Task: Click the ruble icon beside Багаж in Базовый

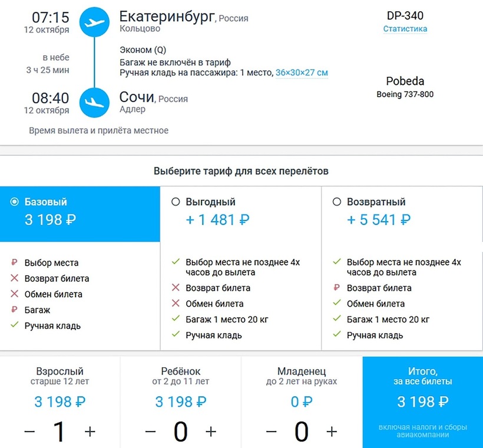Action: click(14, 310)
